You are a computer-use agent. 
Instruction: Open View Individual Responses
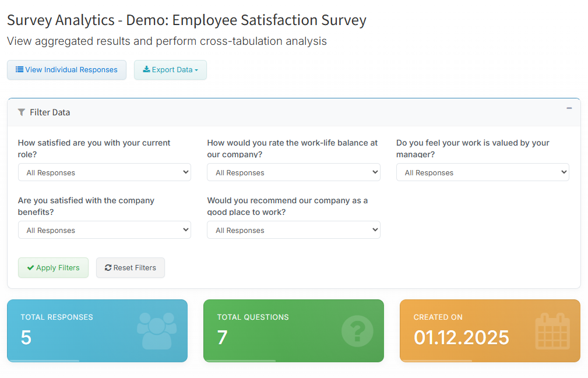click(x=67, y=70)
